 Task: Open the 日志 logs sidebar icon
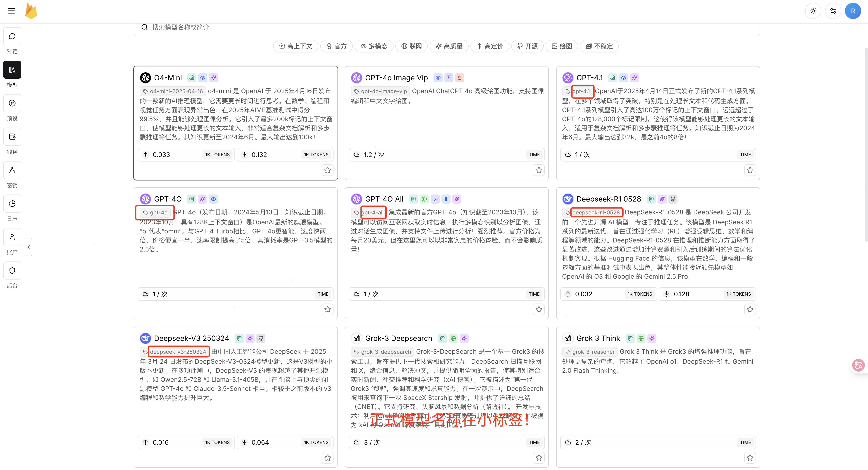pyautogui.click(x=12, y=204)
